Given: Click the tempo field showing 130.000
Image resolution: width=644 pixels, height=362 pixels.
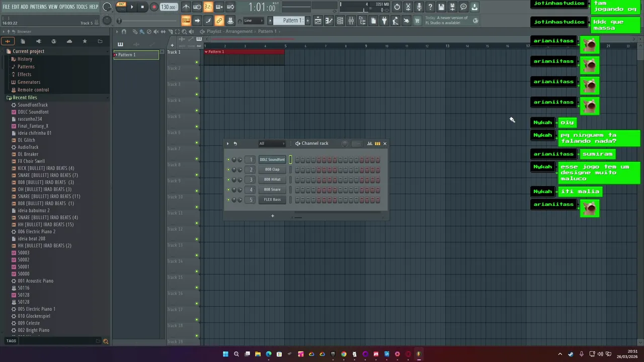Looking at the screenshot, I should [169, 7].
